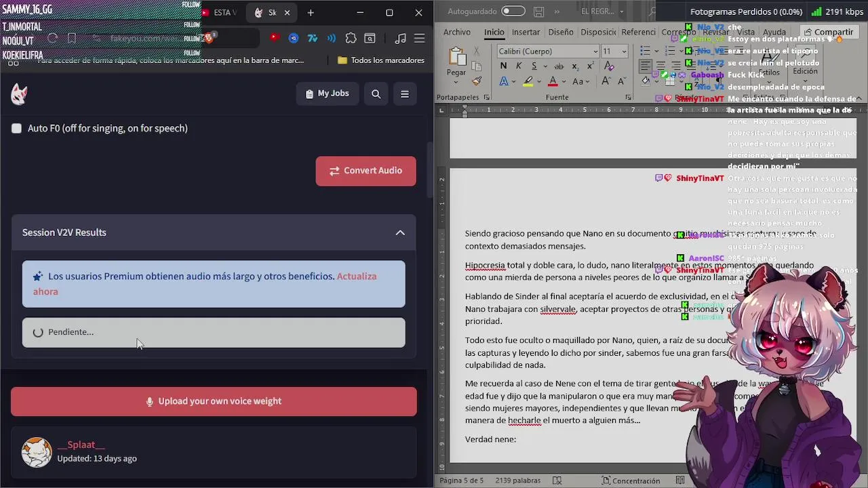
Task: Click the music note icon in the browser toolbar
Action: (x=400, y=39)
